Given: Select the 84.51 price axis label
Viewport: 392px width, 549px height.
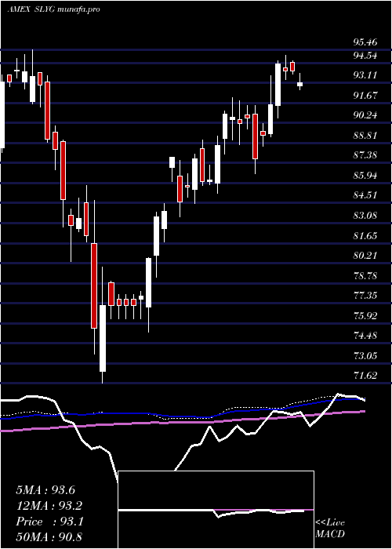Looking at the screenshot, I should click(365, 195).
